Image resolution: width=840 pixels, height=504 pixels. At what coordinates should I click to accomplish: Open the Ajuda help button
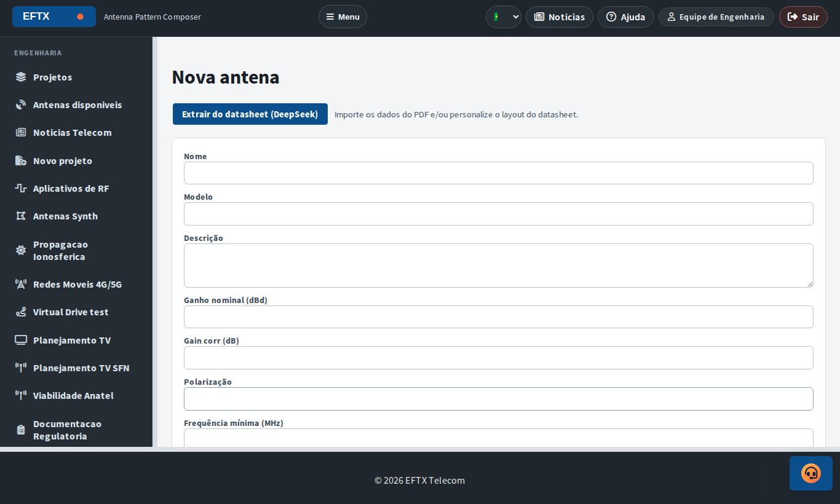tap(626, 17)
